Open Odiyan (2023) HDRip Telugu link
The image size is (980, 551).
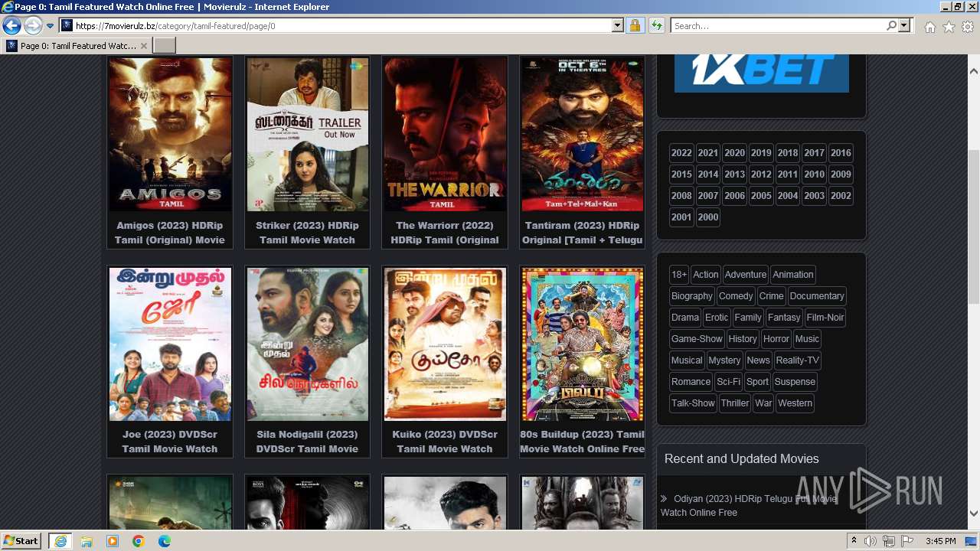point(749,506)
